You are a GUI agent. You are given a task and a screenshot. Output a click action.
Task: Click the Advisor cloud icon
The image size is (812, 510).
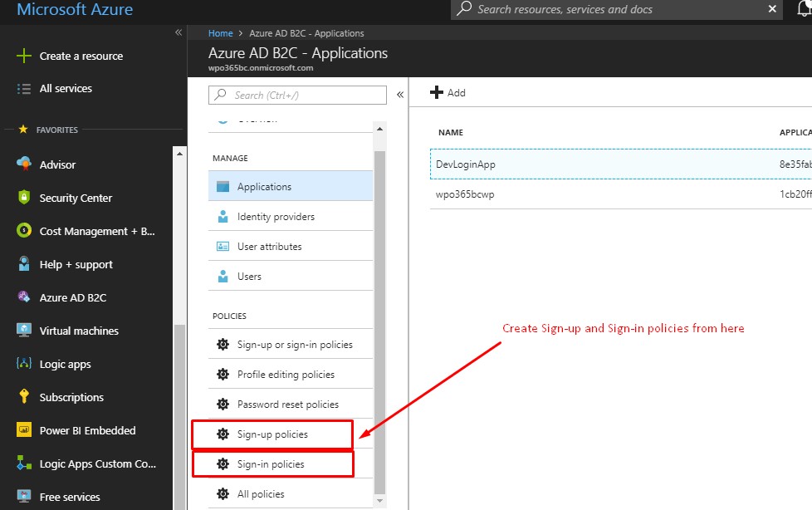(24, 164)
